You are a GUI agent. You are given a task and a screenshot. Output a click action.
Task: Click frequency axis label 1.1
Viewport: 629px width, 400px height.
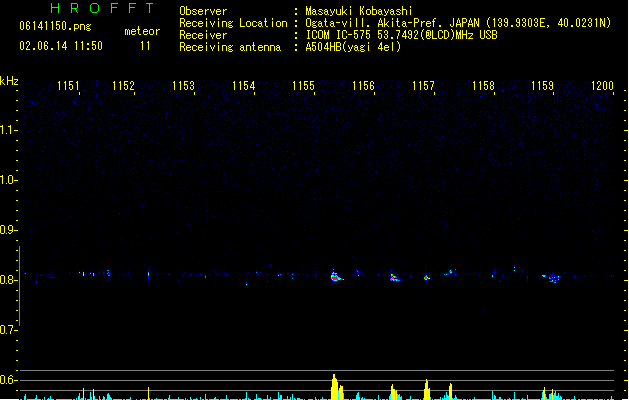point(8,130)
